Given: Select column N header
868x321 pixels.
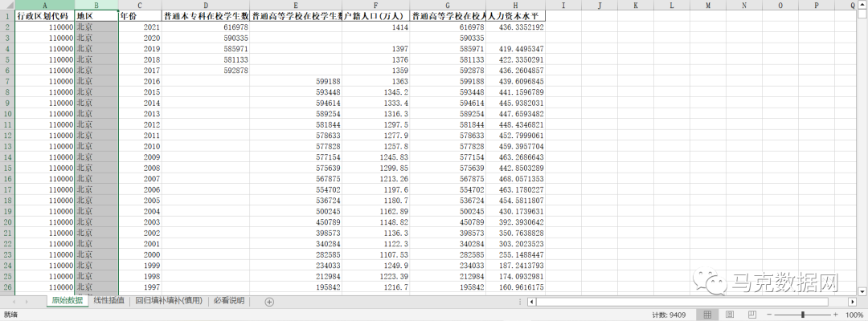Looking at the screenshot, I should (x=743, y=5).
